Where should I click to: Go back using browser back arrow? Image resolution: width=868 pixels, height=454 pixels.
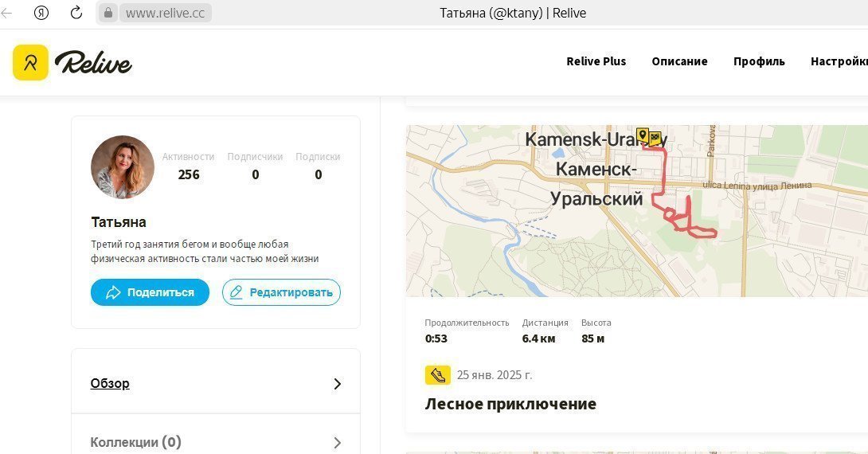(x=6, y=12)
